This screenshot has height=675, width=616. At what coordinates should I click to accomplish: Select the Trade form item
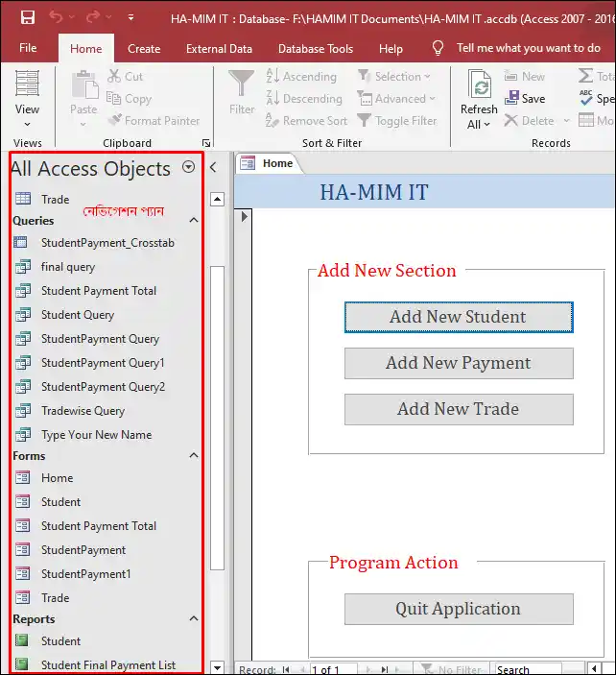pyautogui.click(x=55, y=598)
